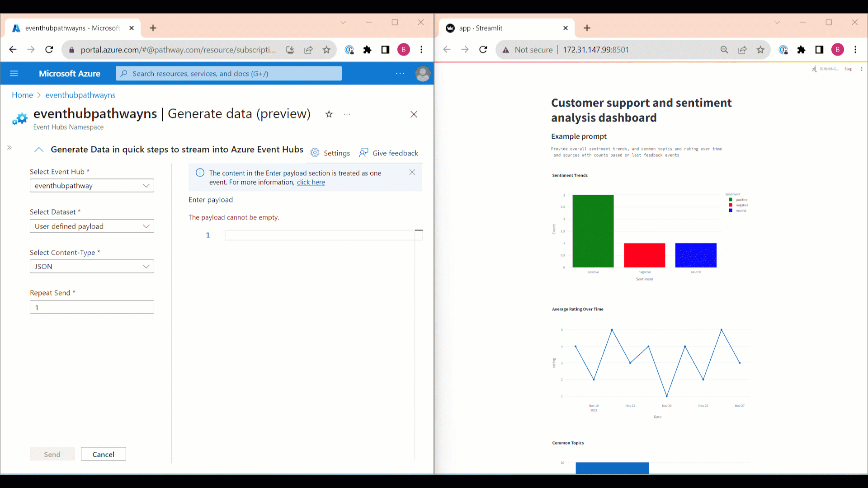Dismiss the payload info banner
868x488 pixels.
(412, 172)
